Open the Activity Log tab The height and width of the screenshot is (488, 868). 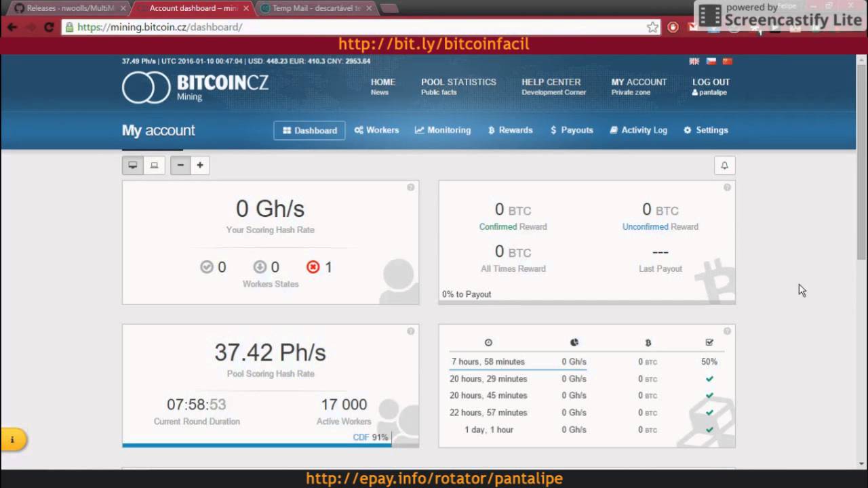(638, 130)
